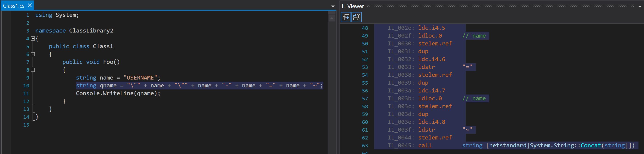
Task: Click 'public void' keywords on line 7
Action: click(81, 62)
